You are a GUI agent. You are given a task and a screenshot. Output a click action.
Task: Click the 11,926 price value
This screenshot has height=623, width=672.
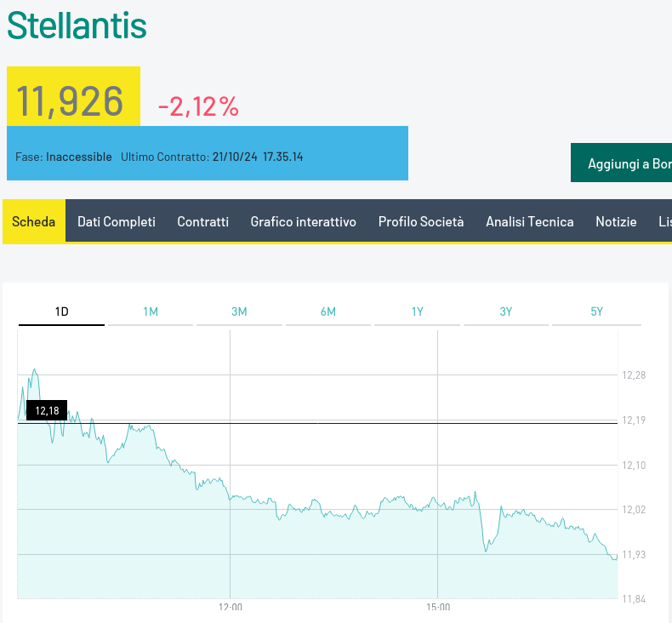coord(70,101)
